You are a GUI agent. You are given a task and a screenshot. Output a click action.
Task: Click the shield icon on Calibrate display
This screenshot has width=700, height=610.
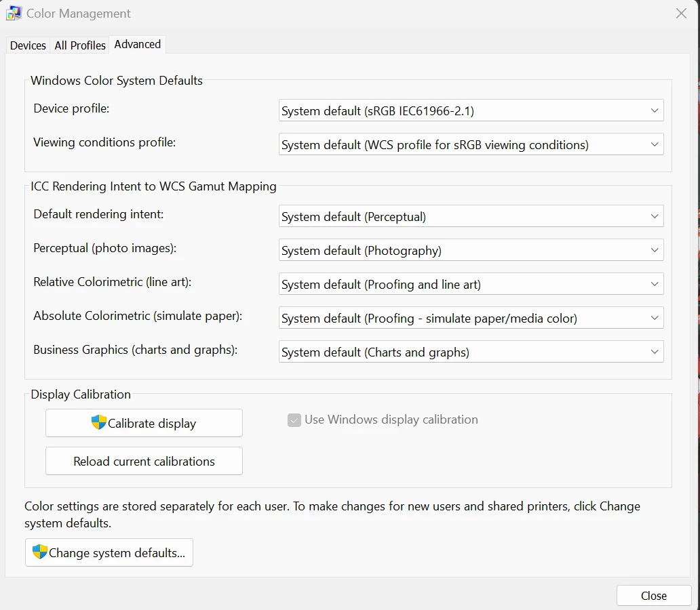98,422
